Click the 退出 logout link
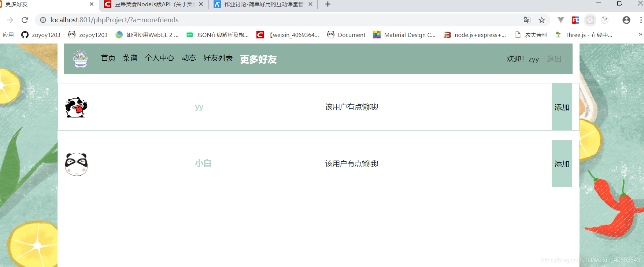This screenshot has height=267, width=644. pyautogui.click(x=554, y=59)
